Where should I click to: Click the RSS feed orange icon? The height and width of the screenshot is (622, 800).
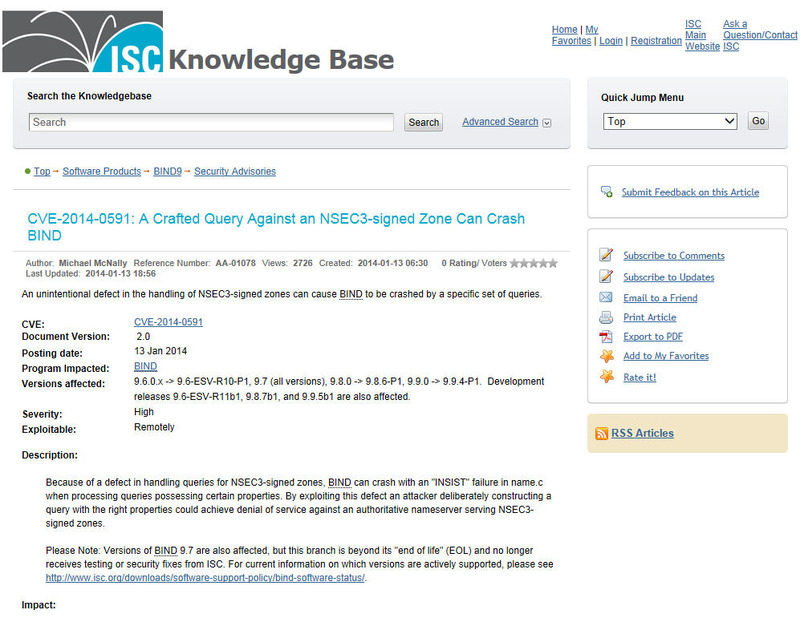click(601, 434)
